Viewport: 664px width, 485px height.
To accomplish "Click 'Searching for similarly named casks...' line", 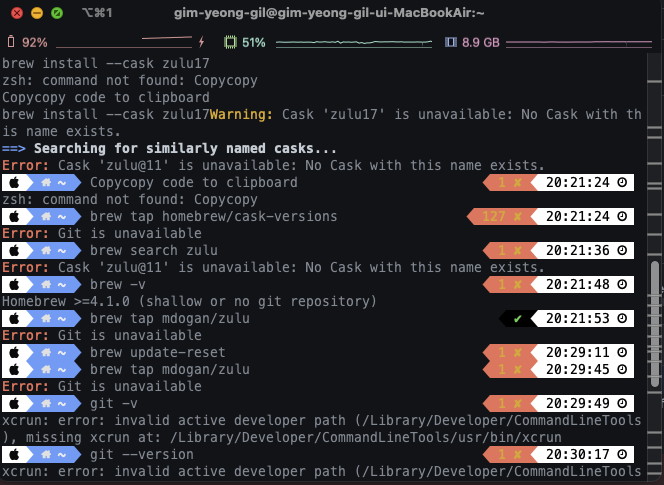I will pos(185,149).
